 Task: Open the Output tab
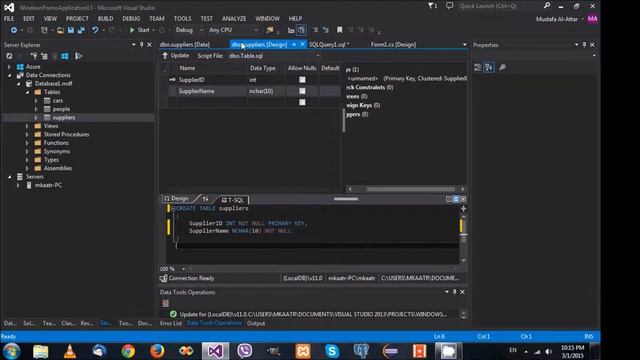(x=256, y=323)
